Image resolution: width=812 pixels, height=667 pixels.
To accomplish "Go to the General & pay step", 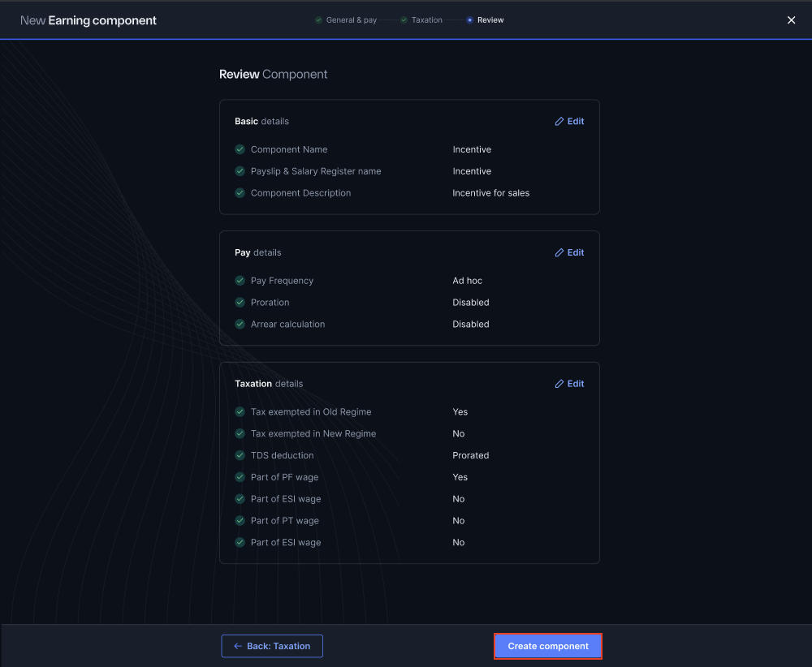I will (x=346, y=20).
